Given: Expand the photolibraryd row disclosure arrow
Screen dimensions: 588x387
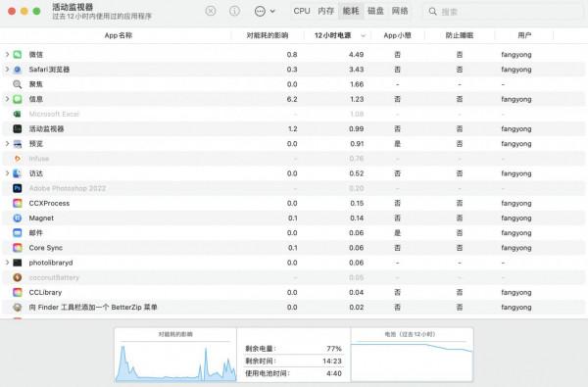Looking at the screenshot, I should [x=7, y=263].
